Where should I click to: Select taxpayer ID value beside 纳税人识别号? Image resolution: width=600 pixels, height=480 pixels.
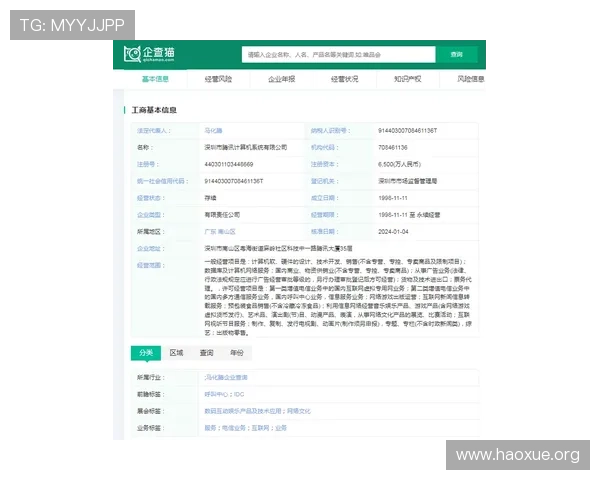[408, 131]
